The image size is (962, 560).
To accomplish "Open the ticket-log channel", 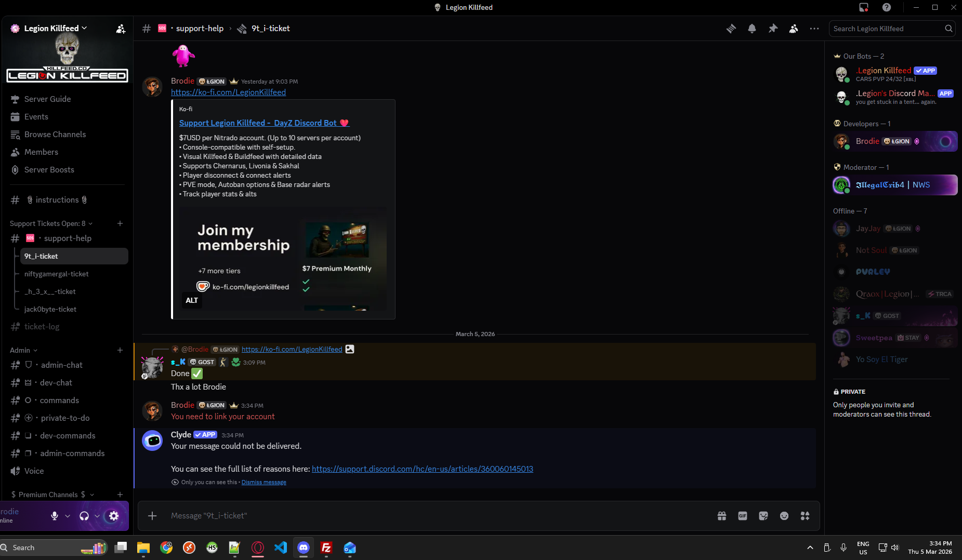I will pos(67,327).
